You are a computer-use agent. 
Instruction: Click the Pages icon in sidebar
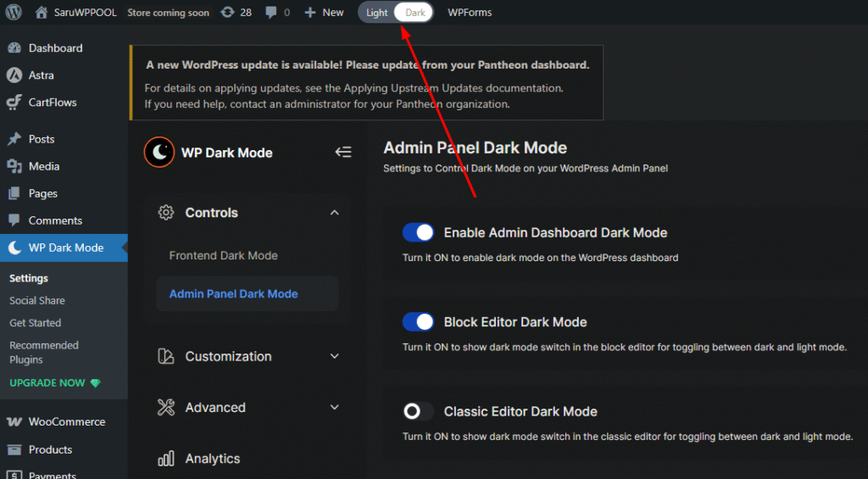[14, 193]
